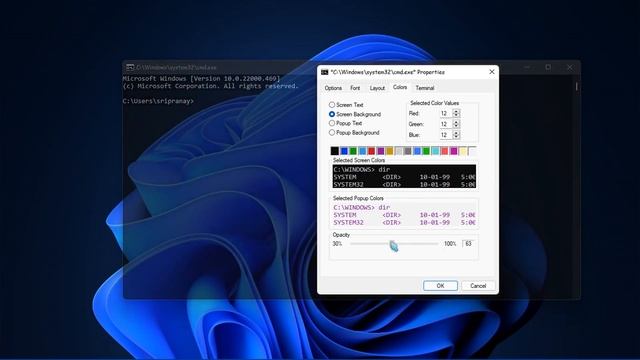
Task: Click the 30% opacity label
Action: pyautogui.click(x=337, y=244)
